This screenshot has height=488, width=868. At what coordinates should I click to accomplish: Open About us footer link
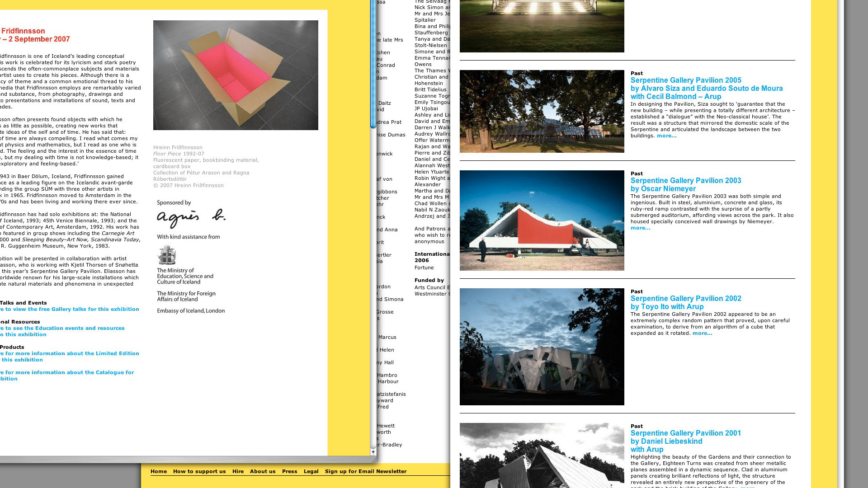point(263,471)
